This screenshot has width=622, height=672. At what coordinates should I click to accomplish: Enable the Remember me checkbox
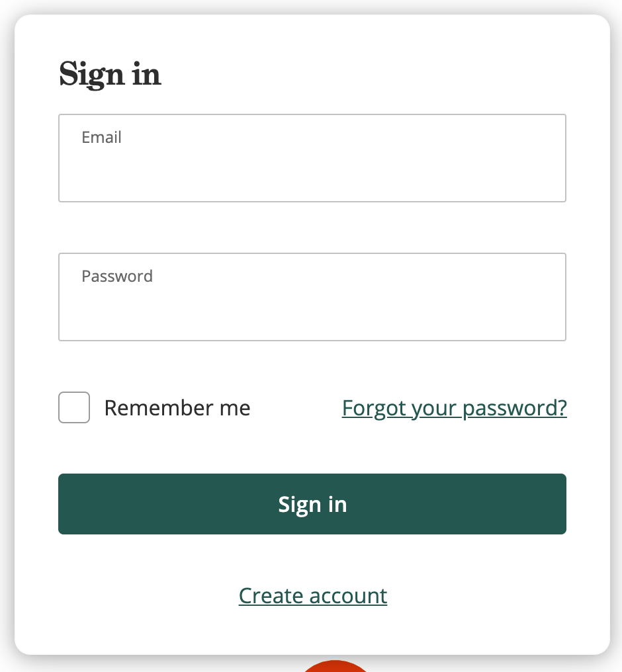point(74,407)
